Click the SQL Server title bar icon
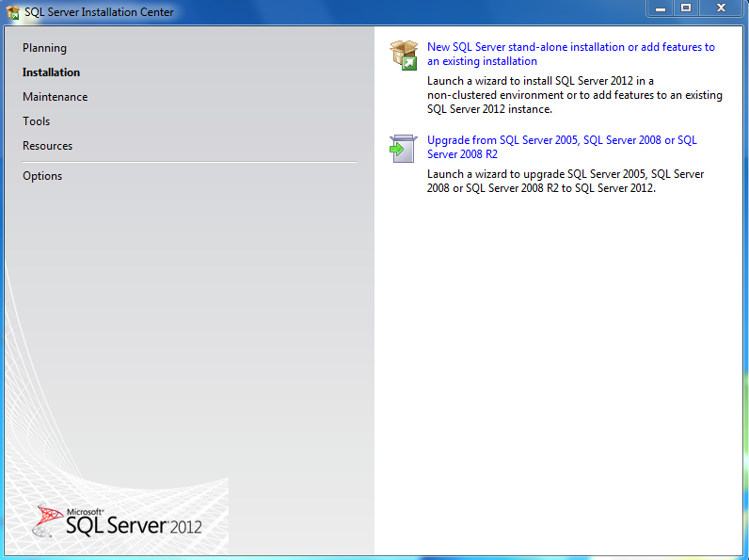The height and width of the screenshot is (560, 749). click(x=13, y=12)
